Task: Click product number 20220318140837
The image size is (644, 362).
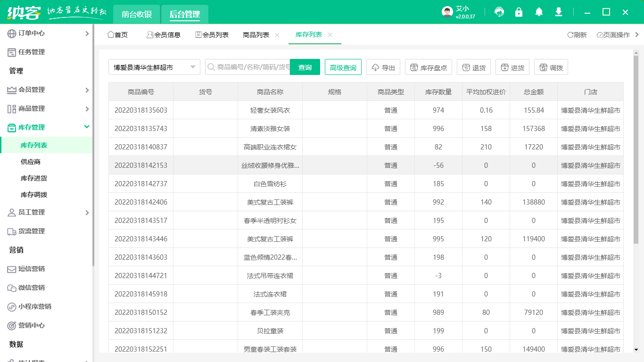Action: [141, 147]
